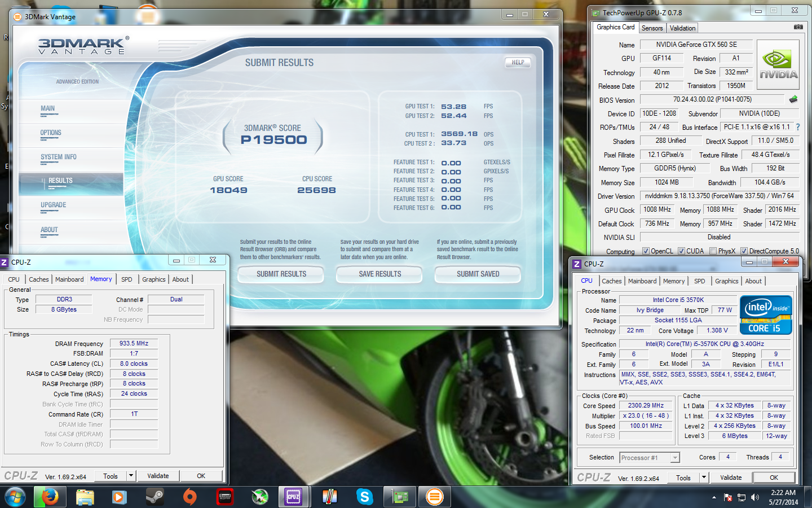Image resolution: width=812 pixels, height=508 pixels.
Task: Click the Bus Interface question mark icon
Action: tap(798, 127)
